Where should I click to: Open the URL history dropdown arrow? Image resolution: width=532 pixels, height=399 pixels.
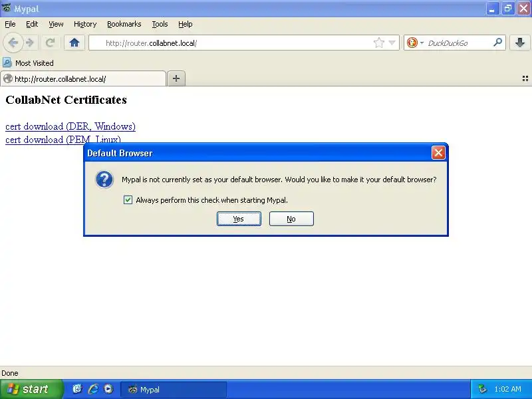pos(392,43)
